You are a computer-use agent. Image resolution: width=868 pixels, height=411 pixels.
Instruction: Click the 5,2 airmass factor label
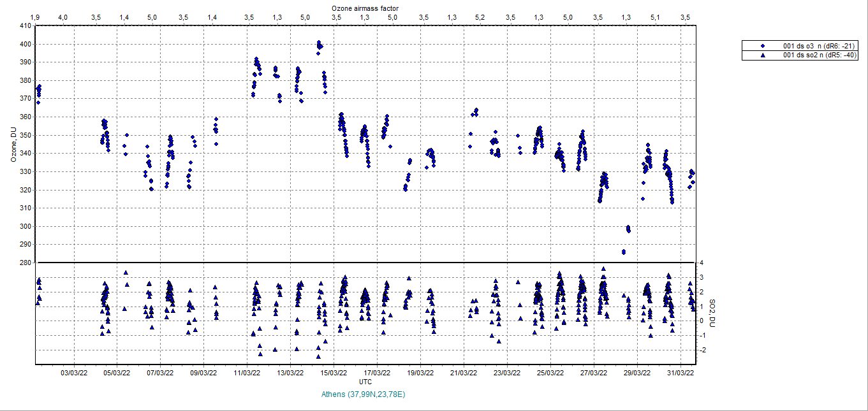coord(480,17)
